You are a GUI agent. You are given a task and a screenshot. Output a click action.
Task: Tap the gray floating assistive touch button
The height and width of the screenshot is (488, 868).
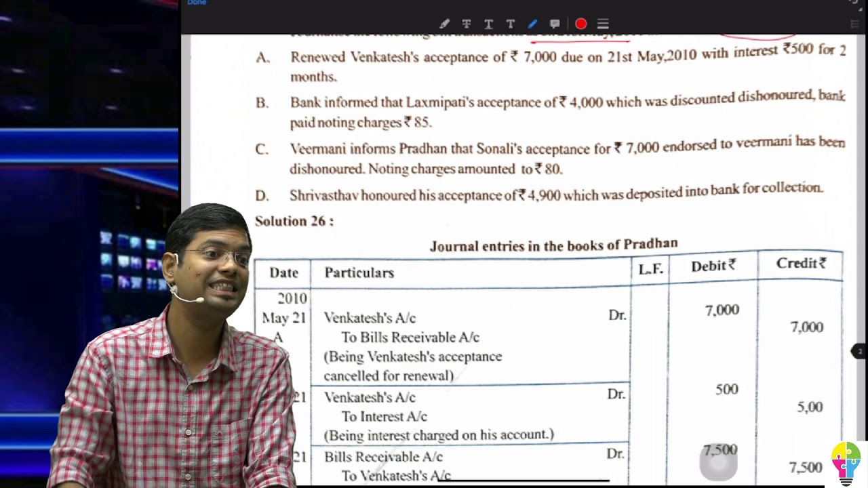(718, 462)
